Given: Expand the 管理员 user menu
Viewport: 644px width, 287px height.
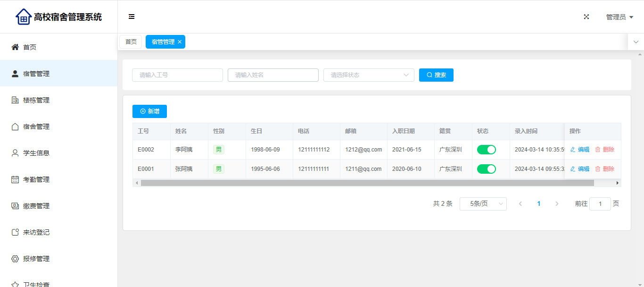Looking at the screenshot, I should pyautogui.click(x=619, y=17).
